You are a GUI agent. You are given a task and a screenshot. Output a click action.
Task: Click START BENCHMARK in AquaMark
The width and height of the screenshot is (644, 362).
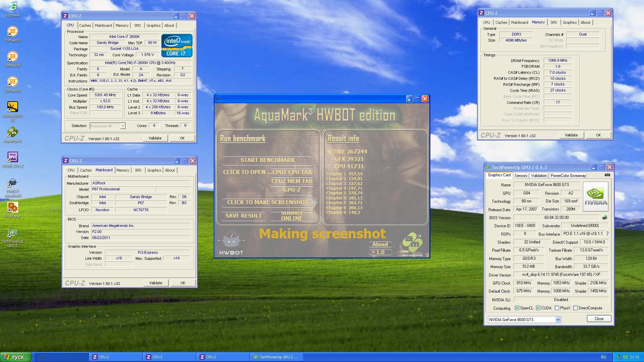267,160
